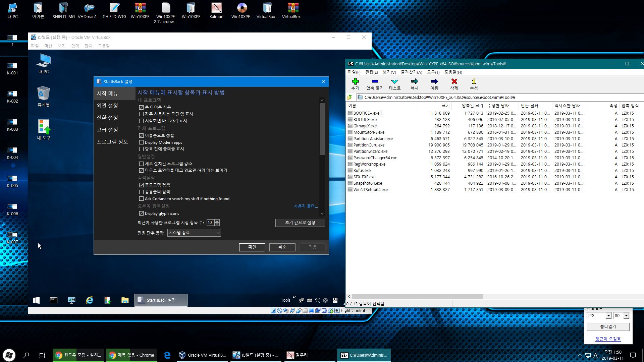Show hidden host tray icons
644x362 pixels.
(x=580, y=355)
